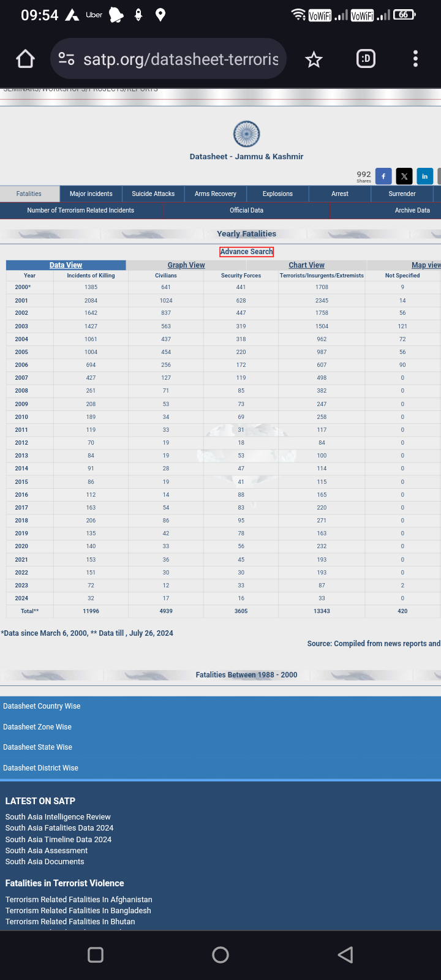
Task: Click year 2016 row label
Action: tap(21, 495)
